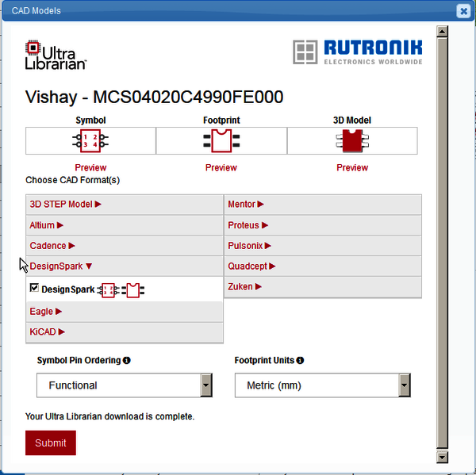
Task: Click the scrollbar down arrow
Action: 442,457
